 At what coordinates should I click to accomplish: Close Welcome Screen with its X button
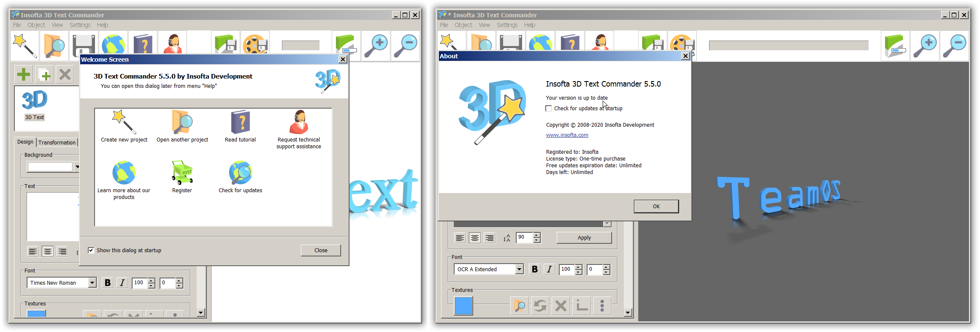[343, 60]
